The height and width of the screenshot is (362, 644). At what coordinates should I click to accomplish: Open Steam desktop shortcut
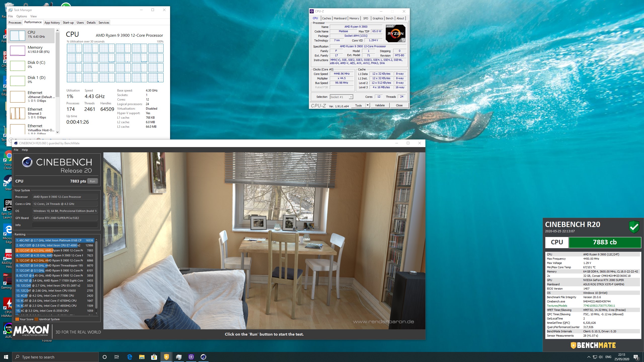(8, 183)
